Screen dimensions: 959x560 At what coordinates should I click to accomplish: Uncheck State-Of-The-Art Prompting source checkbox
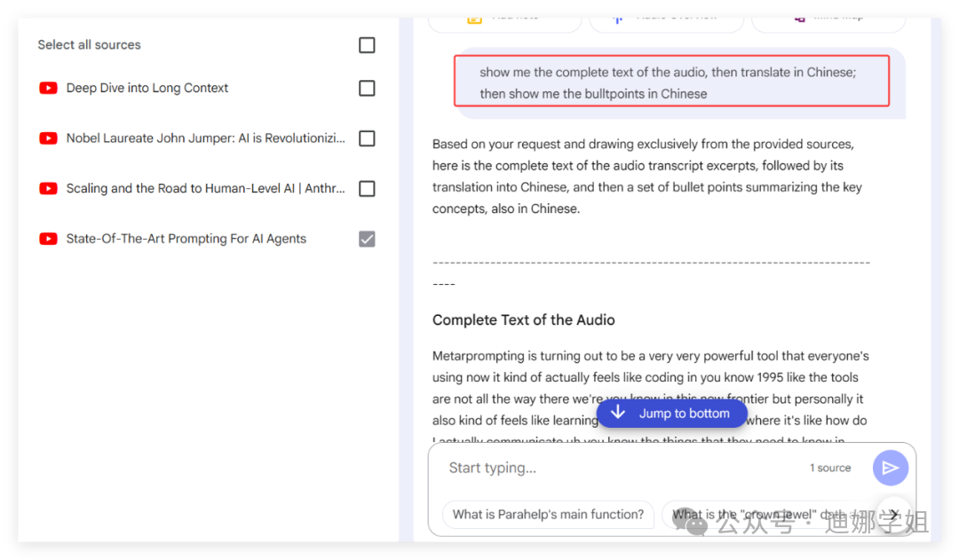(x=367, y=239)
